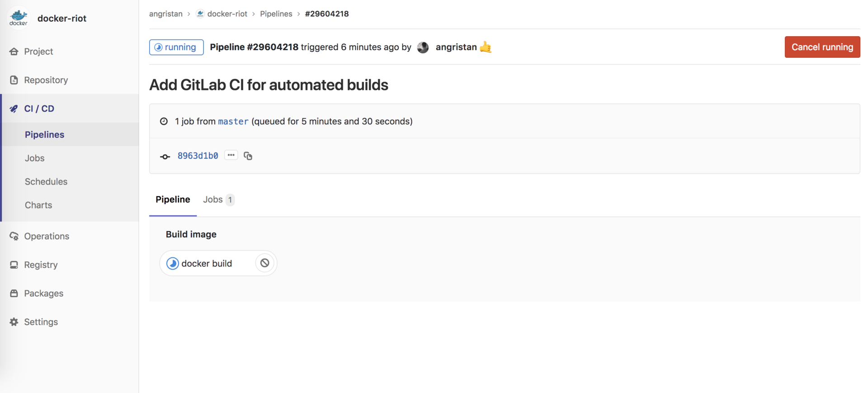Click the angristan user avatar
Image resolution: width=868 pixels, height=393 pixels.
423,47
